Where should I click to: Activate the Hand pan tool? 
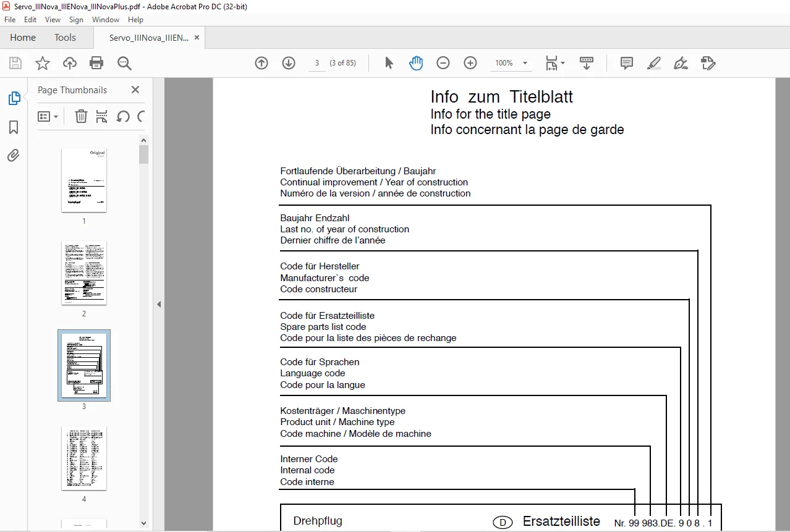click(x=416, y=63)
